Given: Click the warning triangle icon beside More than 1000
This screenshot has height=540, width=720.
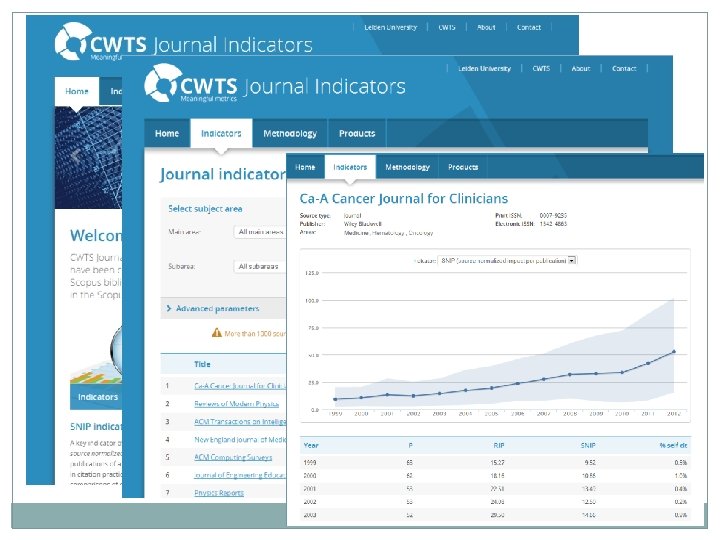Looking at the screenshot, I should 217,332.
